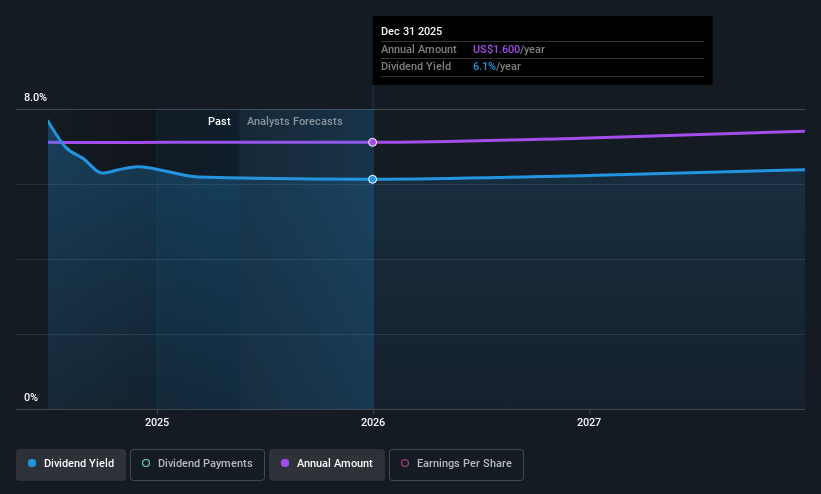Click the Dec 31 2025 tooltip date

click(x=412, y=31)
